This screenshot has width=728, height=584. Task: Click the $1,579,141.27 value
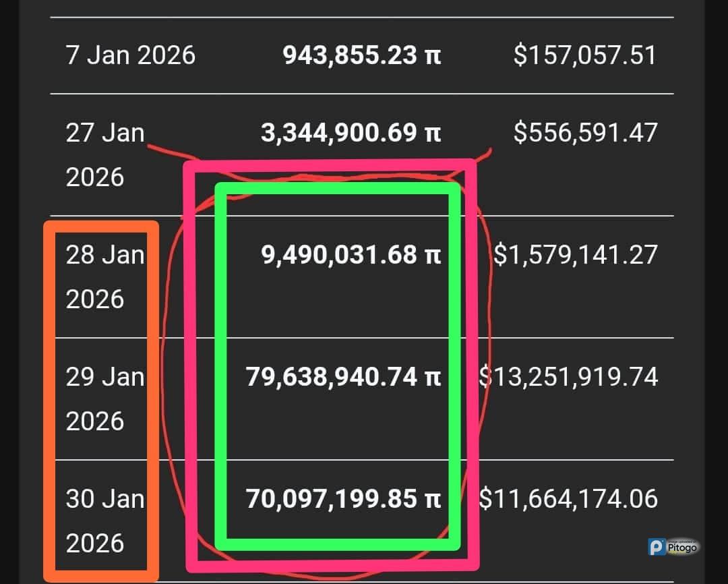point(576,256)
